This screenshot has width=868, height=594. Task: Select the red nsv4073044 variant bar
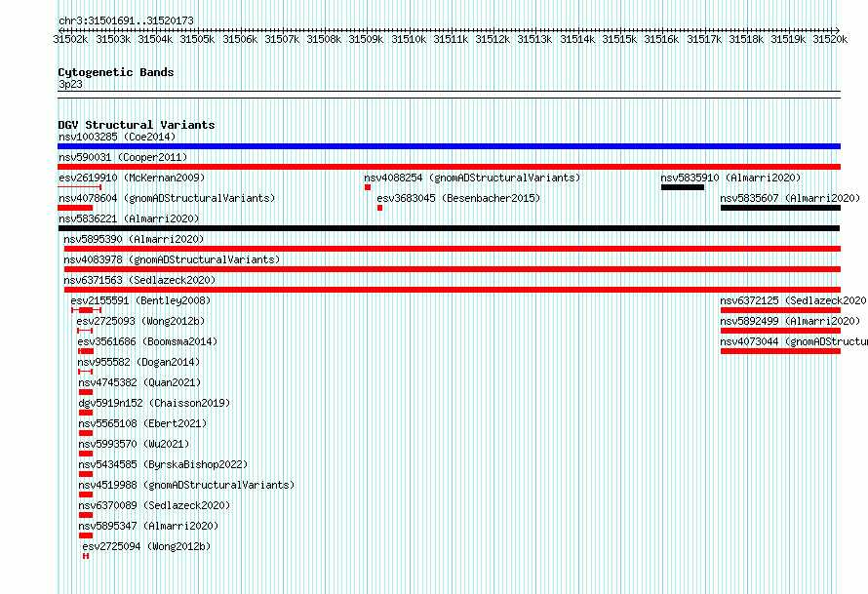click(780, 351)
